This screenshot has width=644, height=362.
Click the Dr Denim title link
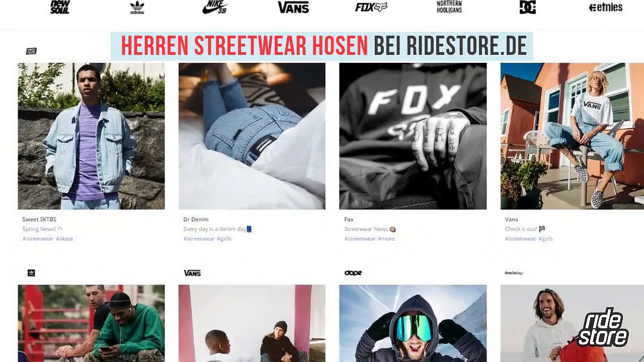click(x=196, y=219)
